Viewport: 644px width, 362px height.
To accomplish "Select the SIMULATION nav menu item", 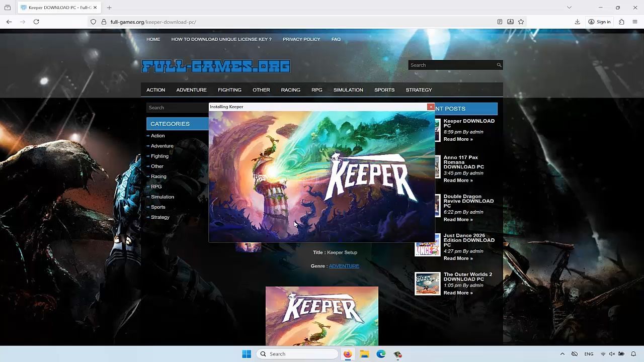I will pos(348,90).
